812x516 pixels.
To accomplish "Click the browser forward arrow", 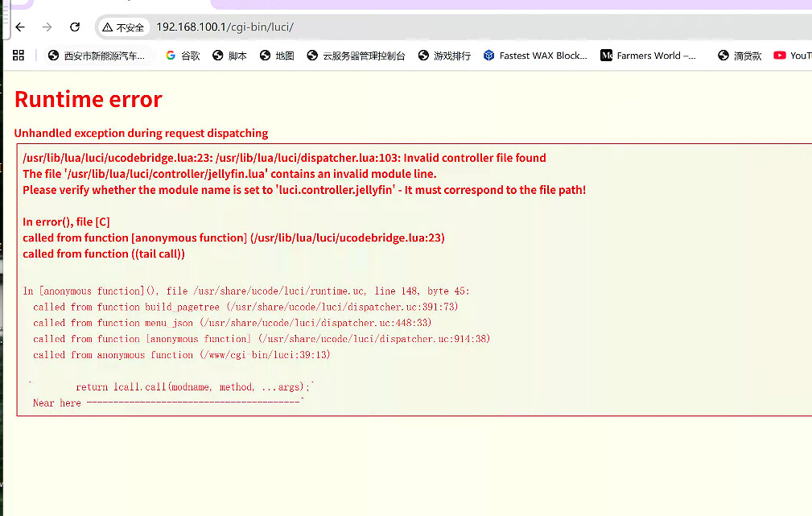I will point(47,27).
